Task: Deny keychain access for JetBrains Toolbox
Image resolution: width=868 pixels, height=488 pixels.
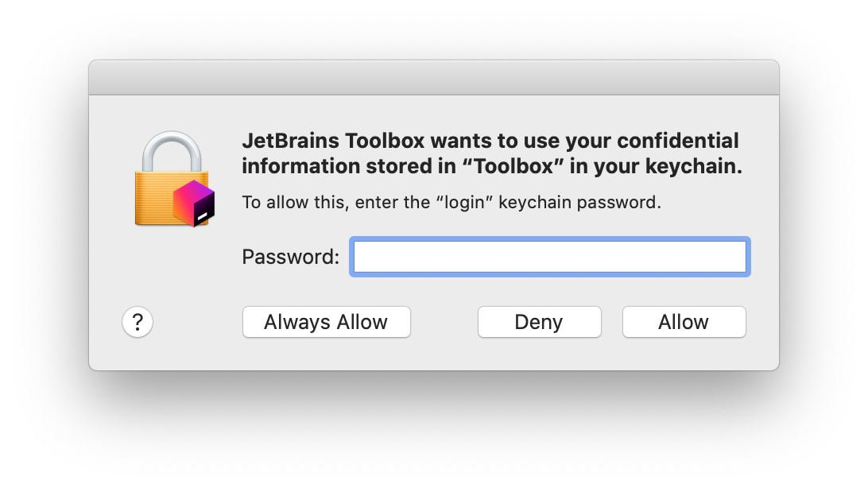Action: pos(539,322)
